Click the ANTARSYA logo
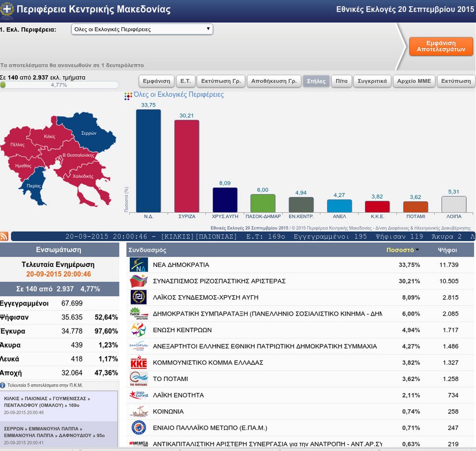476x451 pixels. coord(139,444)
